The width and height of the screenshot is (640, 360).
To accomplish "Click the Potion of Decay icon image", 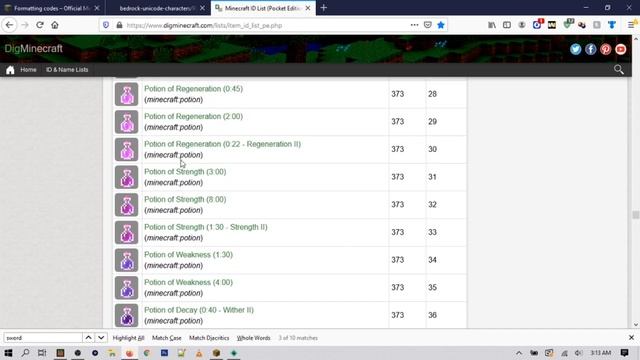I will (127, 316).
